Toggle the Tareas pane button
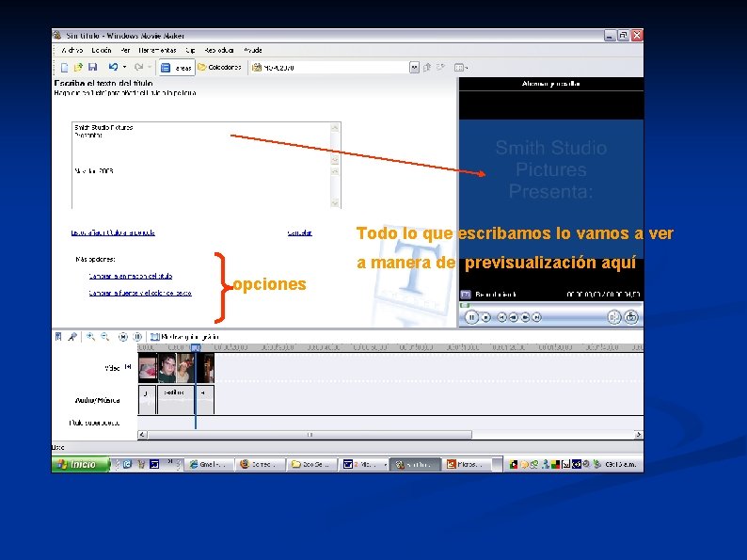The width and height of the screenshot is (747, 560). (x=176, y=68)
